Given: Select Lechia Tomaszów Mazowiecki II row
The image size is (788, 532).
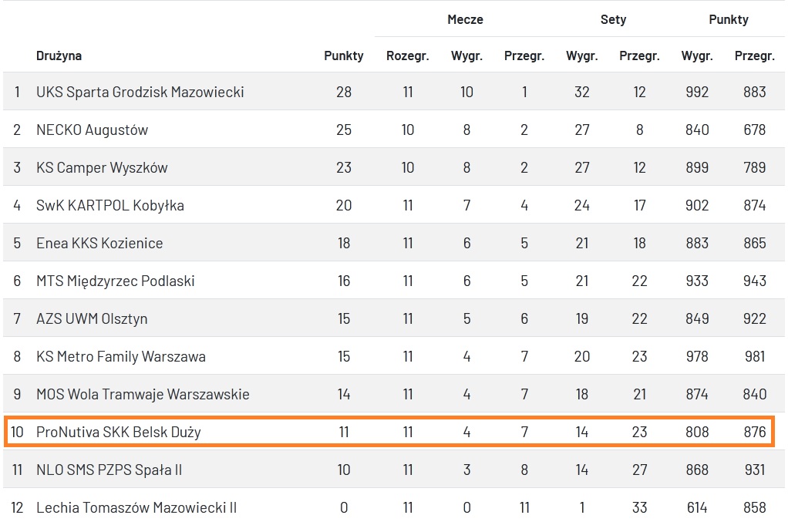Looking at the screenshot, I should pyautogui.click(x=136, y=507).
